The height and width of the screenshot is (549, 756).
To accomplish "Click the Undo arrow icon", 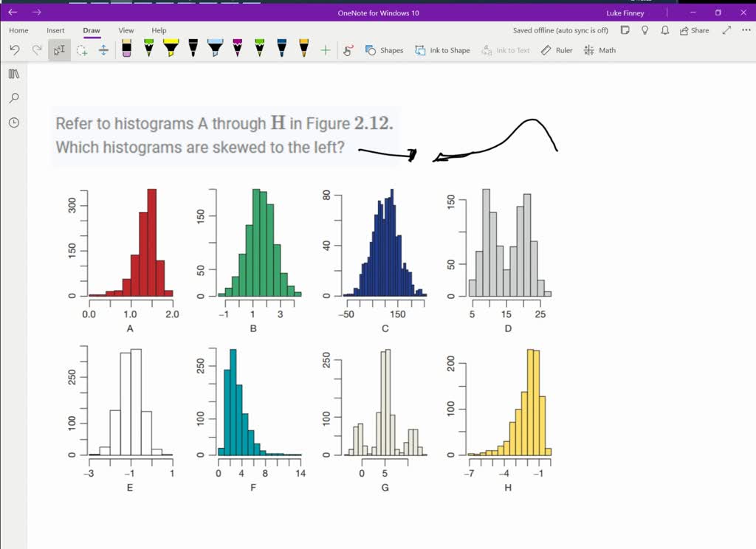I will pyautogui.click(x=14, y=49).
